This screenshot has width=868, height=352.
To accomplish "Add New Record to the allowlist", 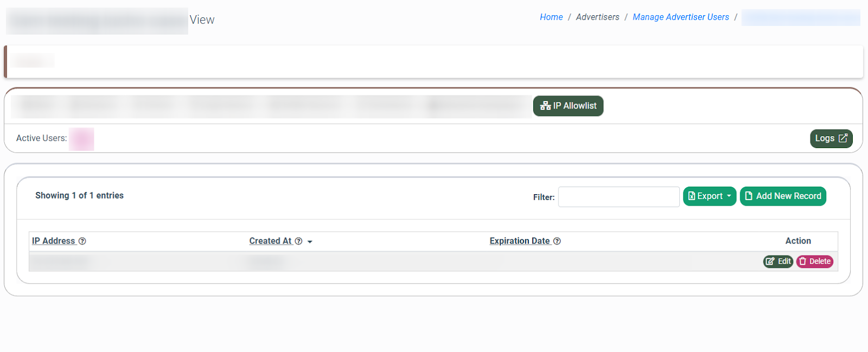I will [783, 196].
